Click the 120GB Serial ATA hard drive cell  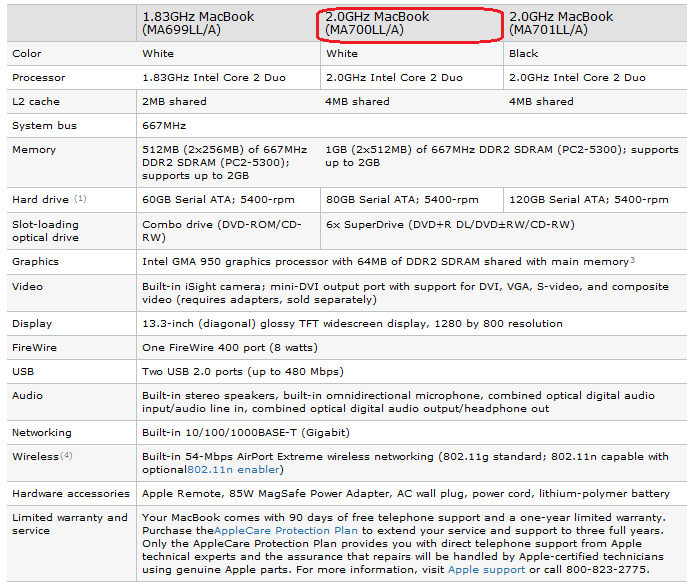(x=589, y=200)
